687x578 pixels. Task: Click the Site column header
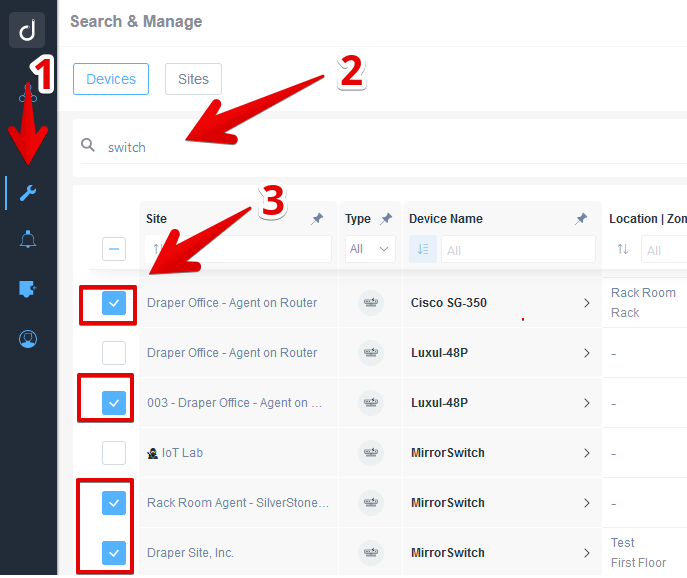156,219
